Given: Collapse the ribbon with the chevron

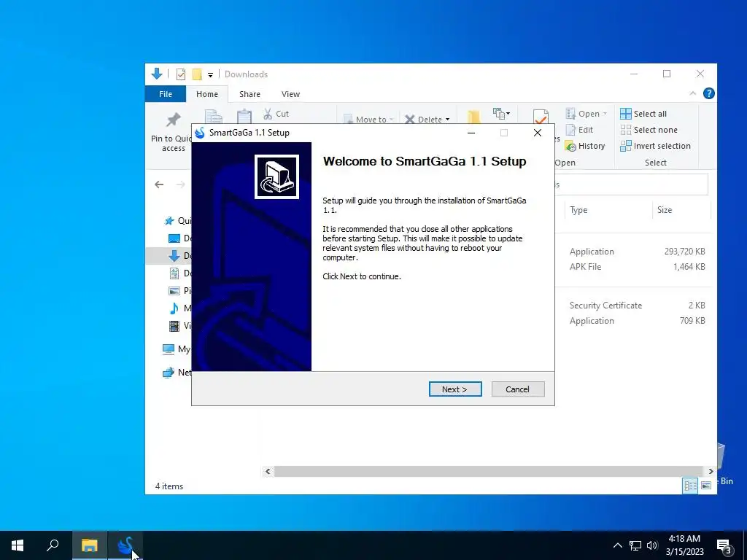Looking at the screenshot, I should click(x=693, y=94).
